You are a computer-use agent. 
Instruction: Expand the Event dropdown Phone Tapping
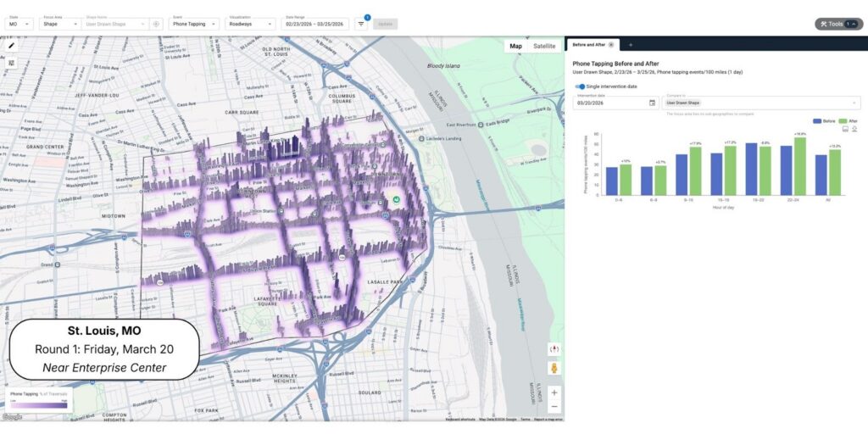pos(194,24)
